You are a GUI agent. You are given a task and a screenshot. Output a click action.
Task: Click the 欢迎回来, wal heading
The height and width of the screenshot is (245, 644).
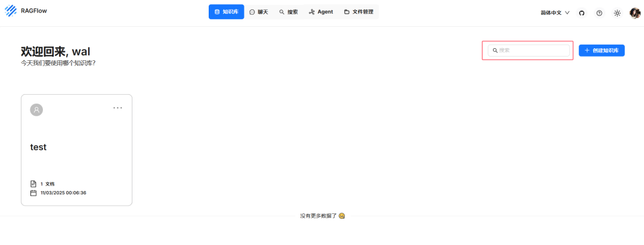coord(55,51)
